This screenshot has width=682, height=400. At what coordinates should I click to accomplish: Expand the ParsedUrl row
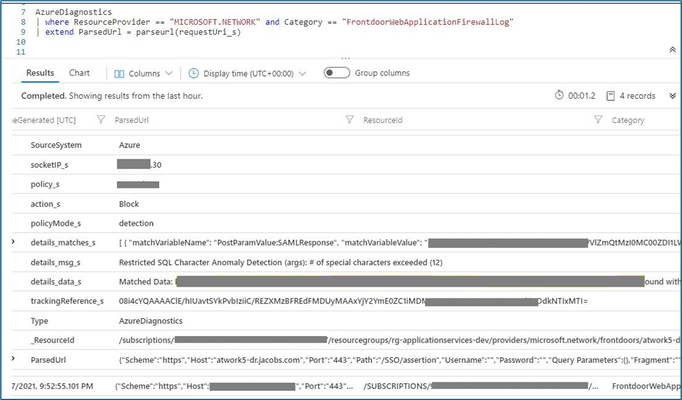point(13,359)
